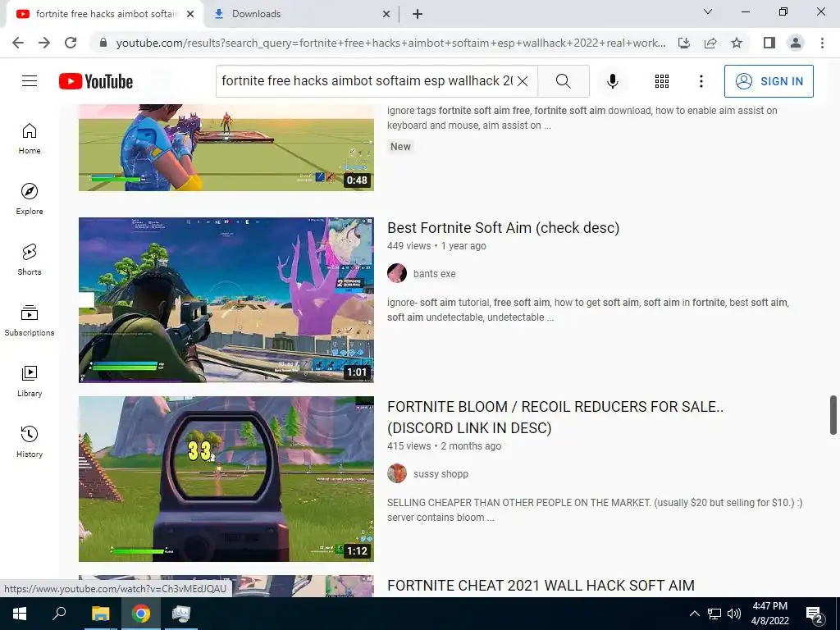
Task: Open the Best Fortnite Soft Aim thumbnail
Action: tap(226, 300)
